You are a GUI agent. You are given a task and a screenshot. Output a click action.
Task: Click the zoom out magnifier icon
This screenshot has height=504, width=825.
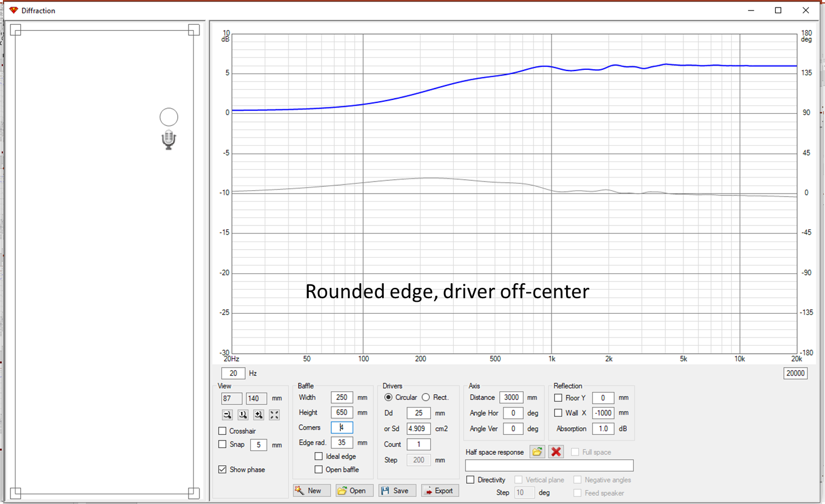227,415
